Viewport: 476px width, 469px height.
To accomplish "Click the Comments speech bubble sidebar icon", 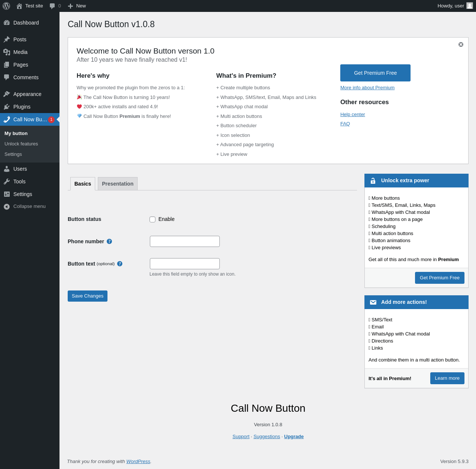I will (7, 77).
